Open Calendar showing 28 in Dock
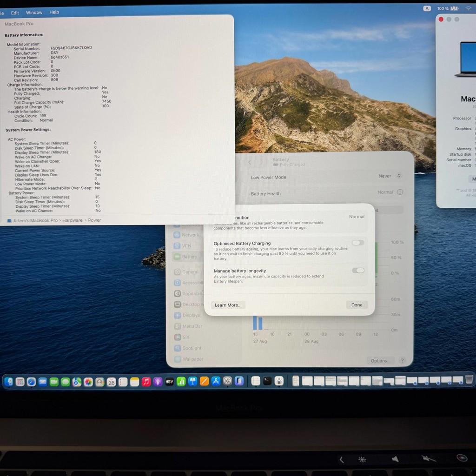Image resolution: width=476 pixels, height=476 pixels. [x=112, y=382]
